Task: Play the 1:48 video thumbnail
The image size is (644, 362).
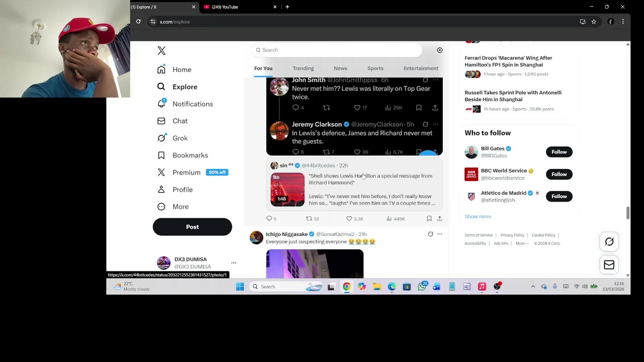Action: click(x=287, y=190)
